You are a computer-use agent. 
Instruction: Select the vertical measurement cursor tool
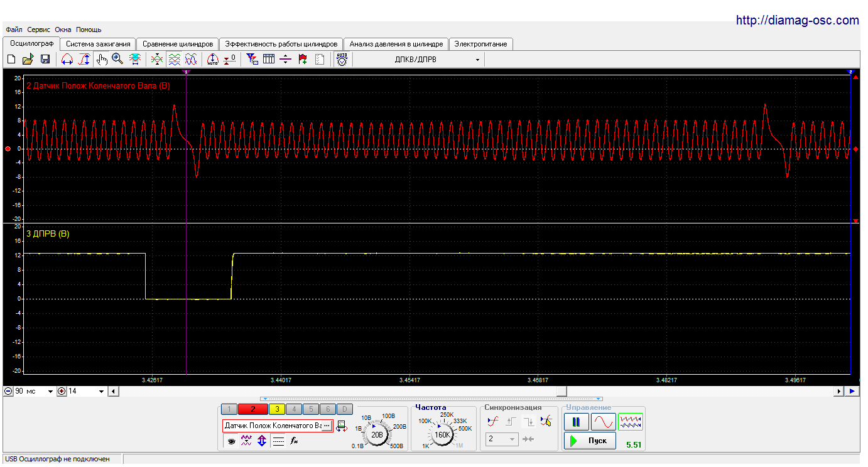[84, 59]
